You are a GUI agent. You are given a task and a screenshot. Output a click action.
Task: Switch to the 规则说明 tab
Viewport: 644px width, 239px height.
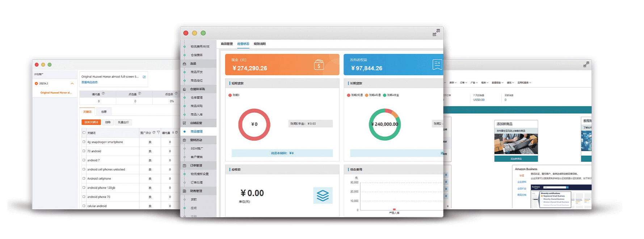pos(260,44)
